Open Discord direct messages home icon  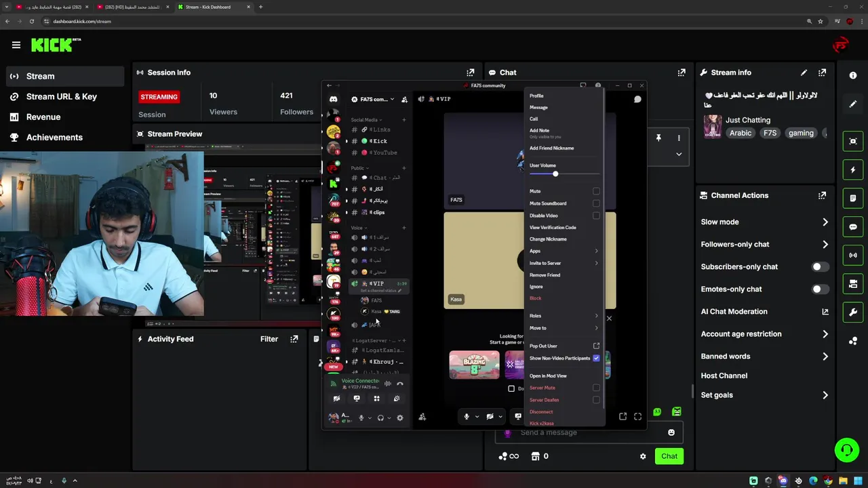[x=333, y=99]
